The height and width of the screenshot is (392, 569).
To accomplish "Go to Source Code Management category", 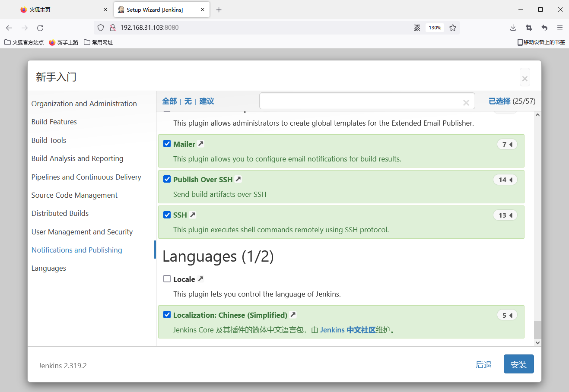I will pos(74,195).
